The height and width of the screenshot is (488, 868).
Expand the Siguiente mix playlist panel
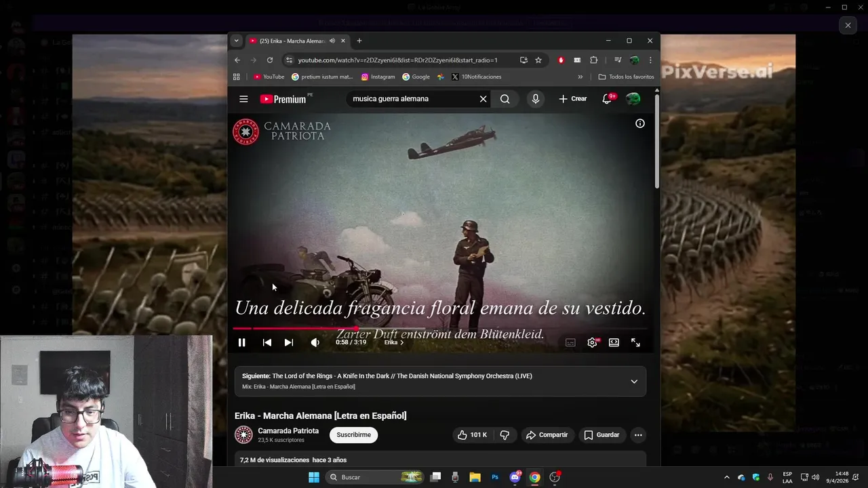point(634,382)
